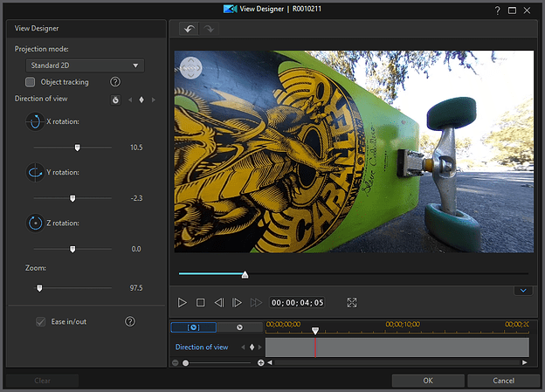
Task: Open help for Object tracking
Action: coord(115,82)
